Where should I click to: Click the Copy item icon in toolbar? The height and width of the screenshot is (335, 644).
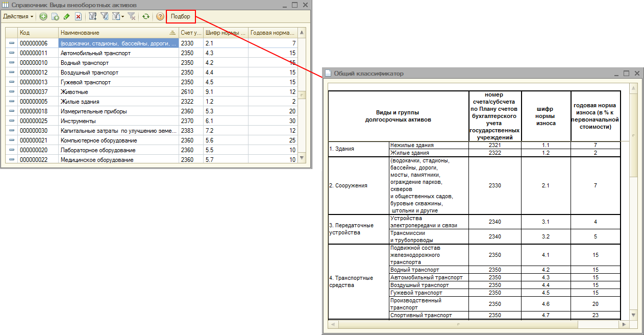pyautogui.click(x=55, y=16)
